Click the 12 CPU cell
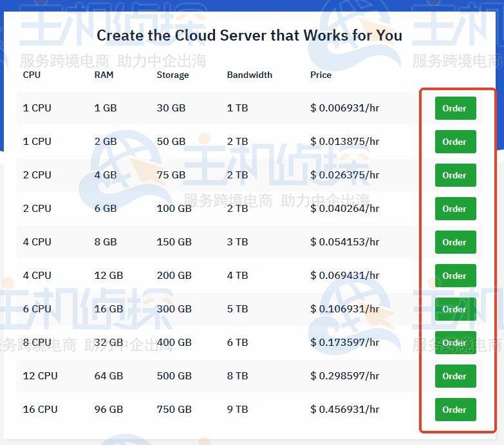 pos(40,375)
